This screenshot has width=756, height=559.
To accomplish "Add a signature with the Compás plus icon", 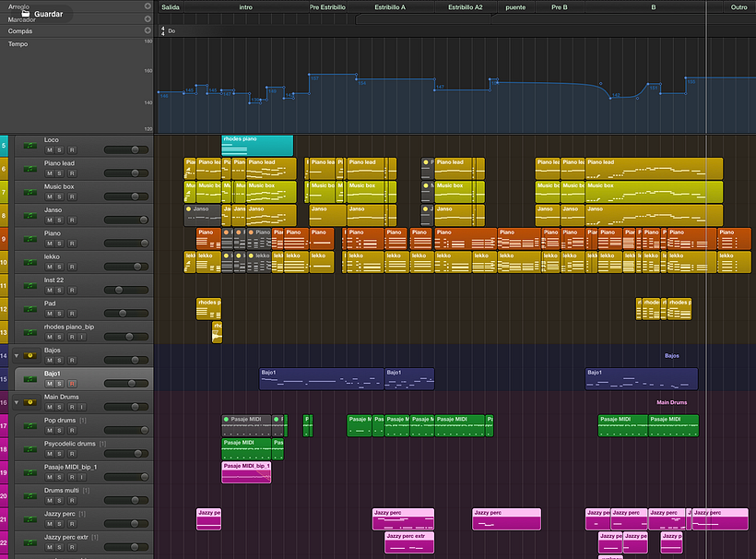I will click(x=148, y=30).
